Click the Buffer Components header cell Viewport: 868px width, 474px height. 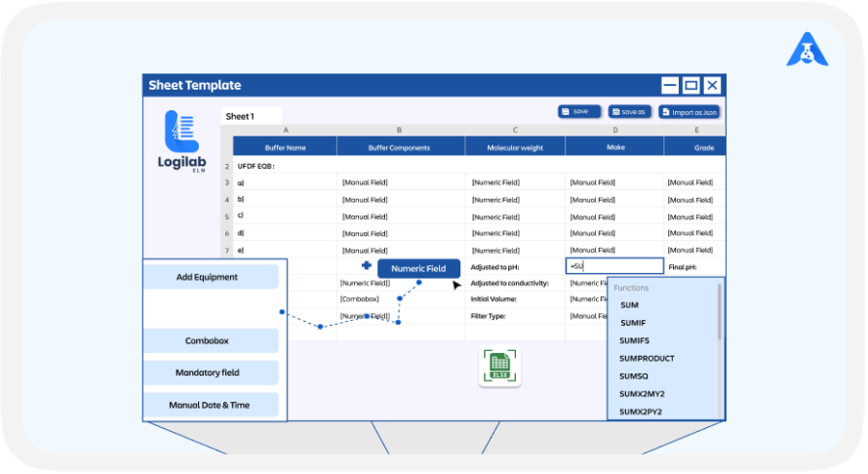pos(399,146)
